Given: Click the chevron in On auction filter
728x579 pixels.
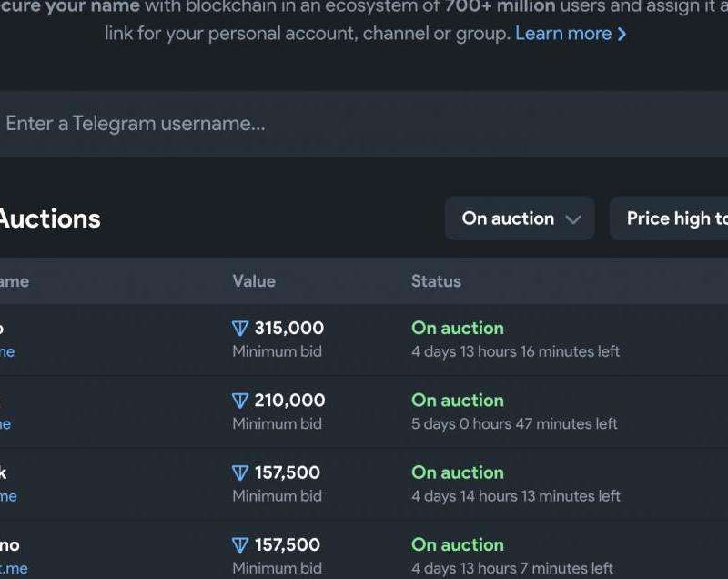Looking at the screenshot, I should (x=573, y=219).
